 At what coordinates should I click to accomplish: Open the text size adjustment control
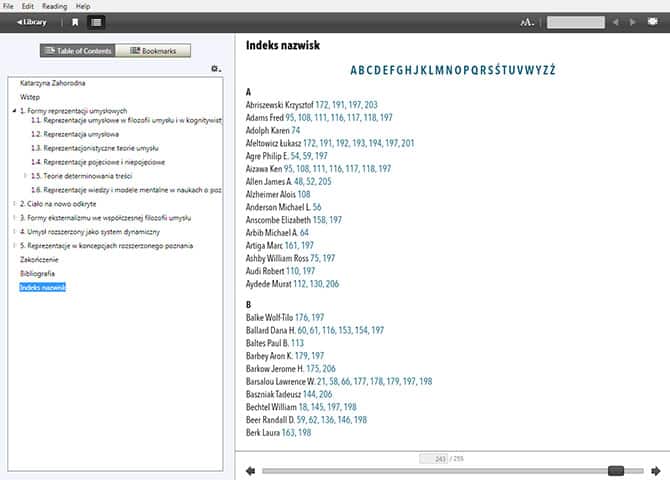[528, 21]
